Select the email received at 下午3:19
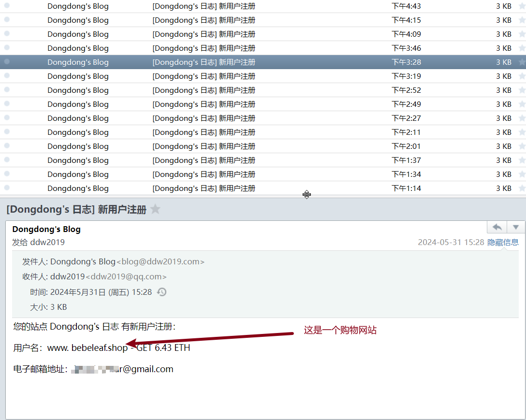The height and width of the screenshot is (420, 526). tap(204, 76)
